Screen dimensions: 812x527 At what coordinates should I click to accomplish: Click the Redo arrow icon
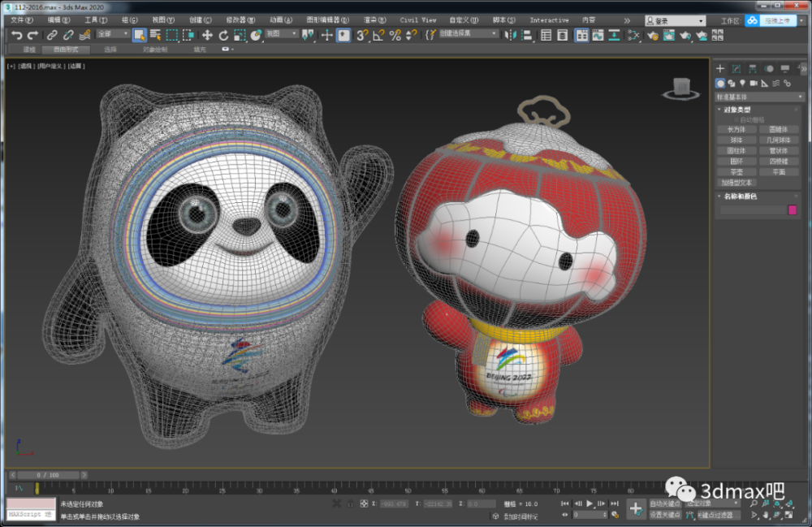tap(32, 35)
